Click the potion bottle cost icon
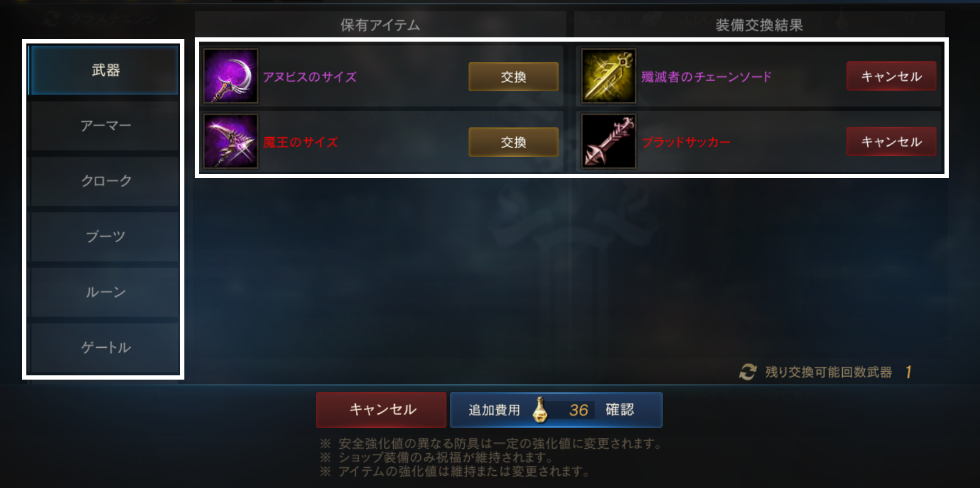The width and height of the screenshot is (980, 488). pos(540,410)
